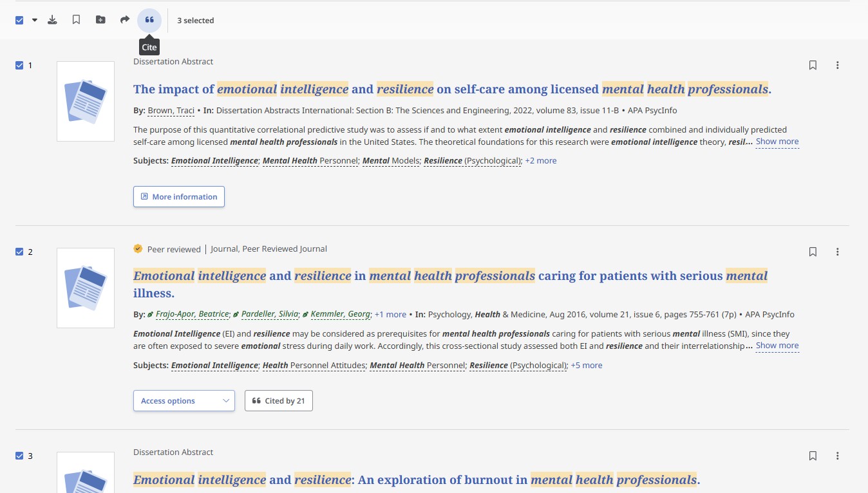
Task: Uncheck the checkbox for result 1
Action: point(19,65)
